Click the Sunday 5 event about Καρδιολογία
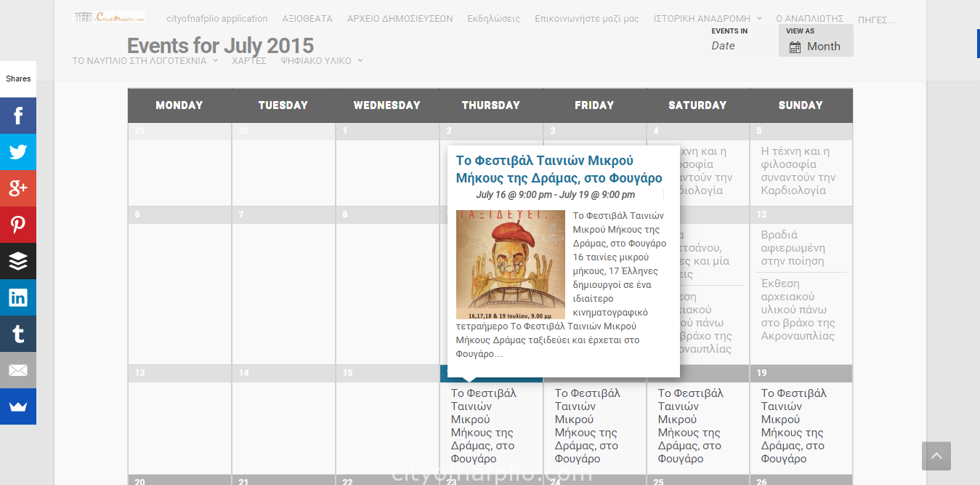This screenshot has width=980, height=485. click(798, 171)
